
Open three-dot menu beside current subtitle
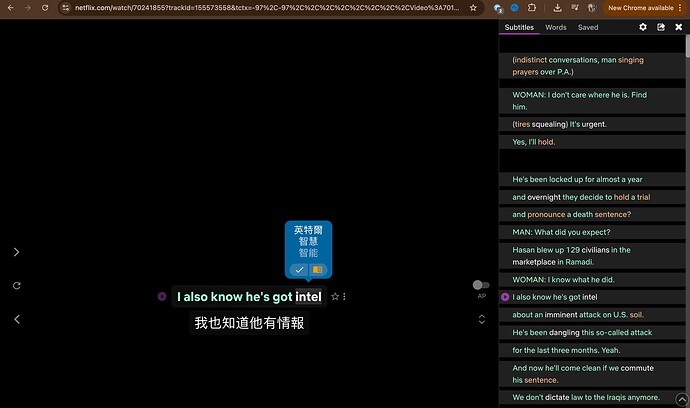[x=345, y=297]
